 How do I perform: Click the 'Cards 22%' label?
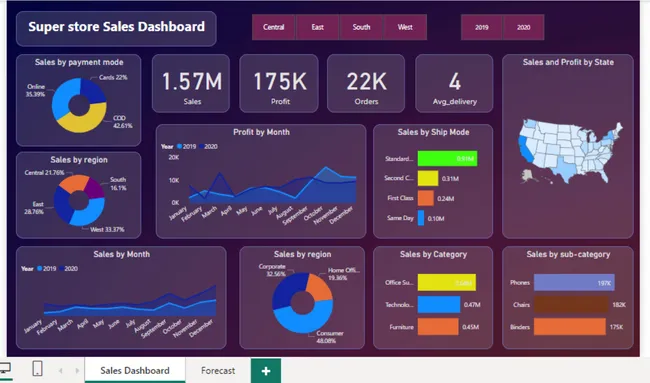pyautogui.click(x=113, y=78)
